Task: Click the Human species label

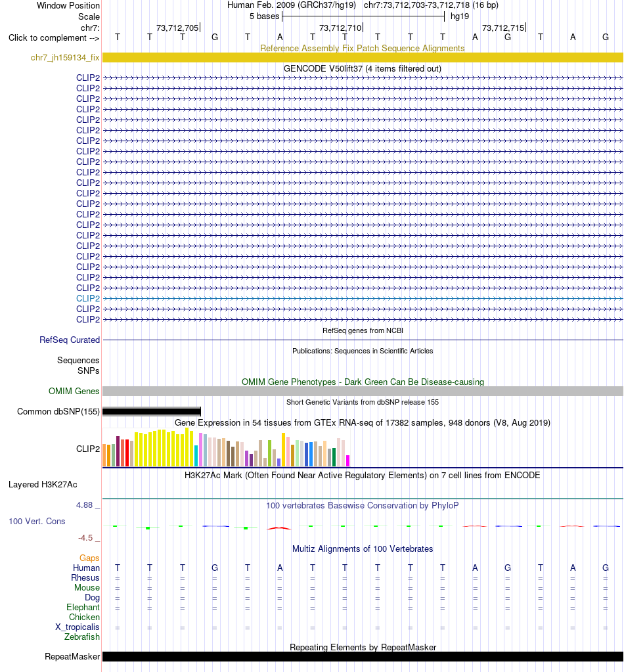Action: click(x=86, y=568)
